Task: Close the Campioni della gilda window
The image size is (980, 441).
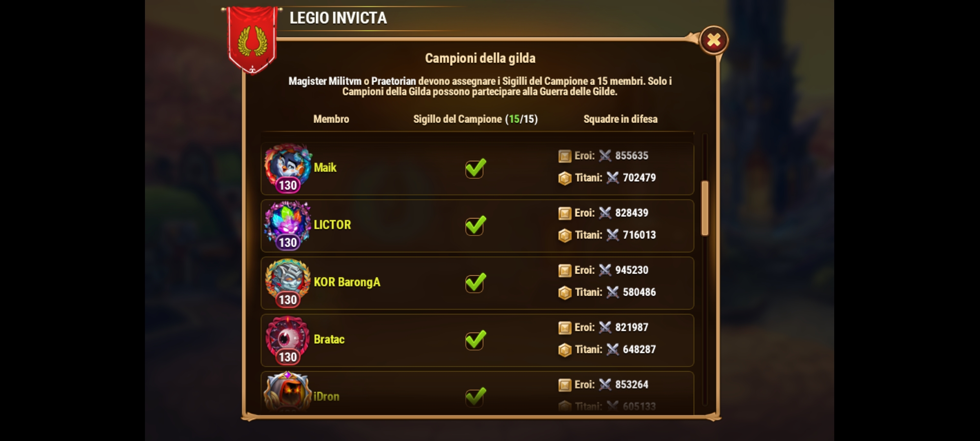Action: pos(713,40)
